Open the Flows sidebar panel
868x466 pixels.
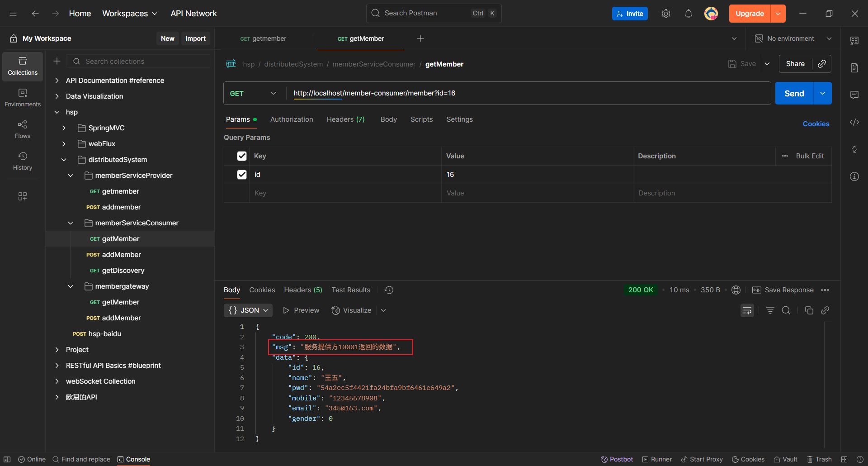coord(23,129)
